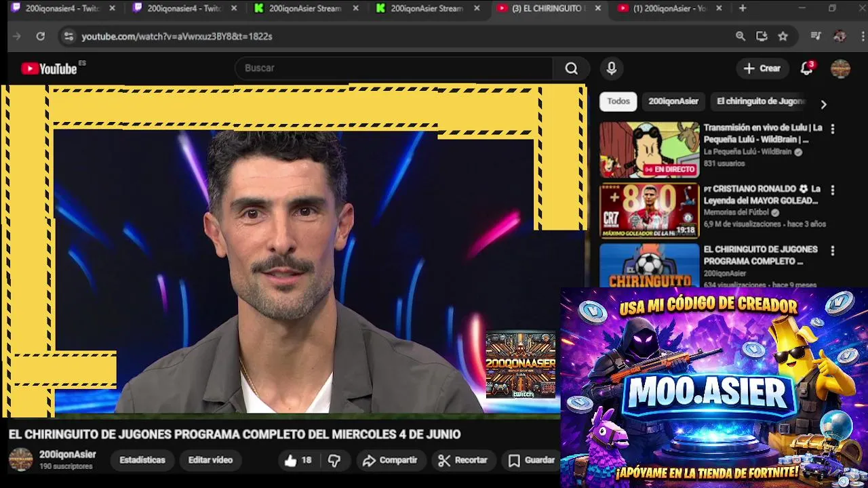
Task: Open the CRISTIANO RONALDO video title
Action: [763, 195]
